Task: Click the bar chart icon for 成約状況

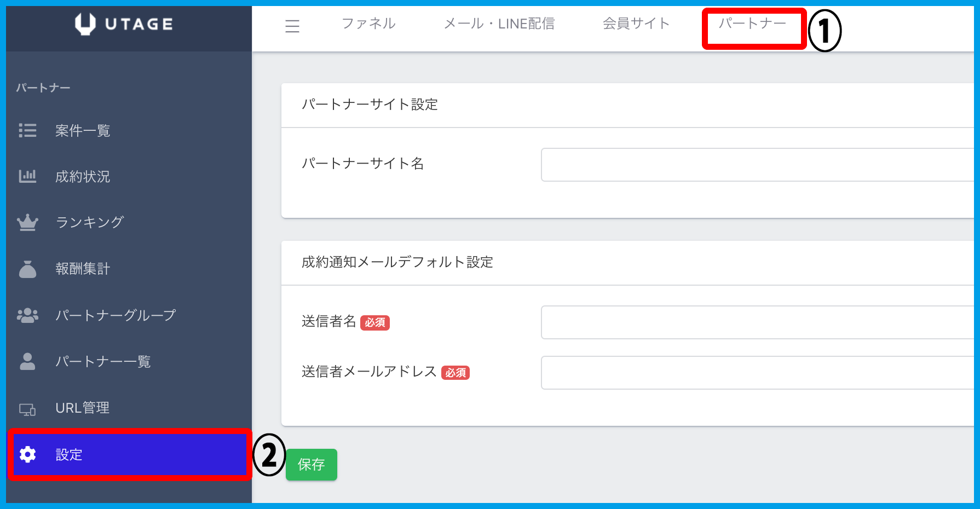Action: (27, 176)
